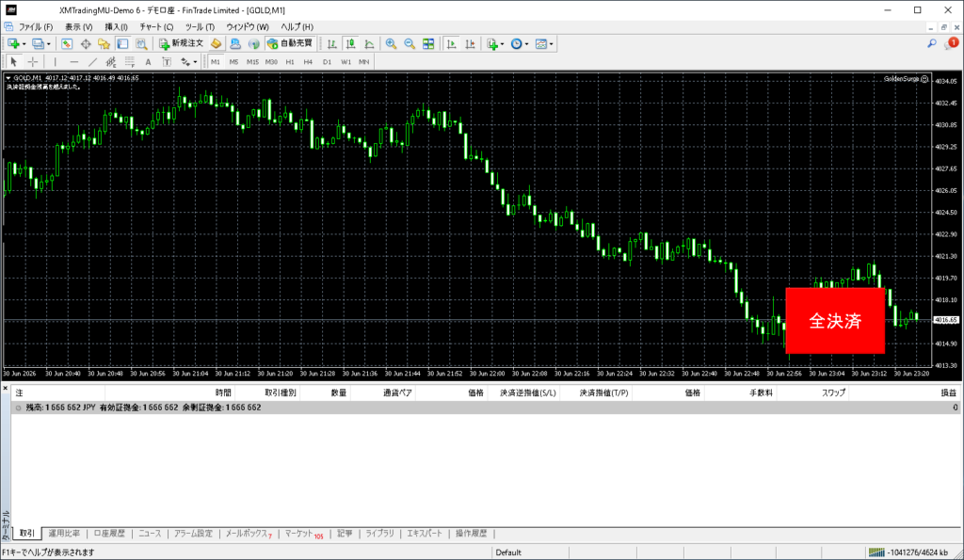This screenshot has height=560, width=964.
Task: Select the vertical line drawing tool
Action: pyautogui.click(x=56, y=61)
